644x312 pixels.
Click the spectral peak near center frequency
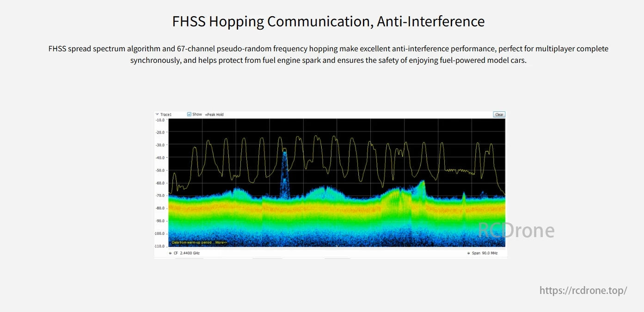pyautogui.click(x=284, y=162)
